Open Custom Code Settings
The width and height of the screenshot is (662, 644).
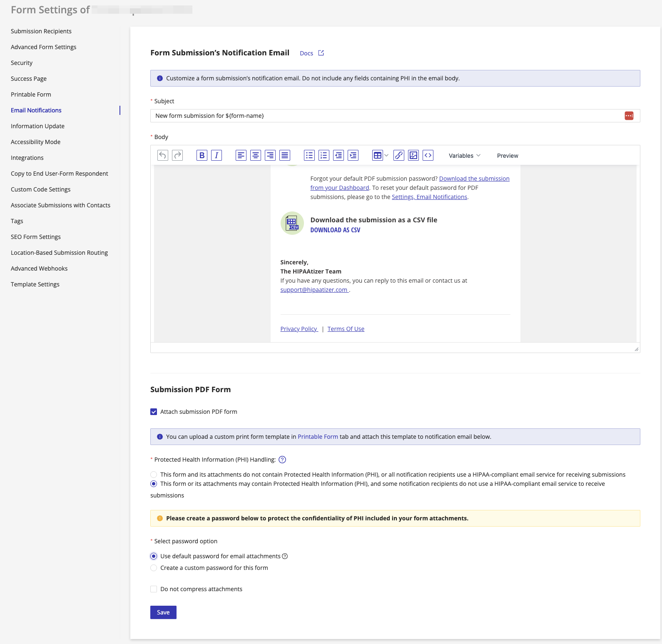pos(41,189)
